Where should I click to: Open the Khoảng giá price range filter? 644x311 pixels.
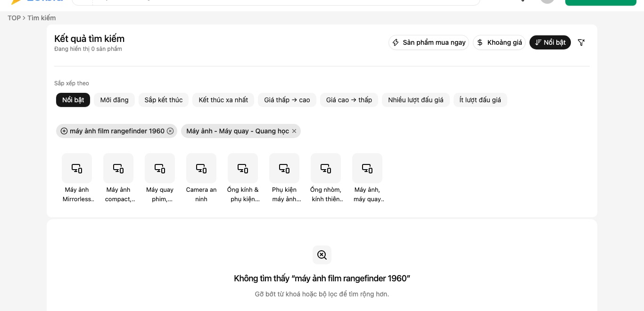coord(499,42)
